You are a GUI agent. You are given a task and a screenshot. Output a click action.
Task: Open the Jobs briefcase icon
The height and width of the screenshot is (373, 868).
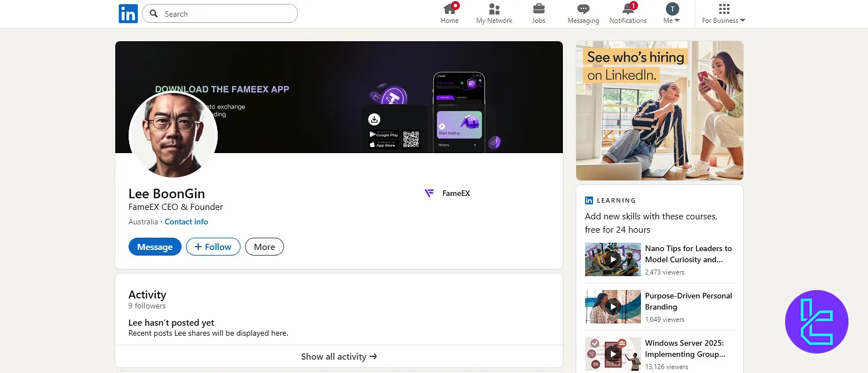click(x=538, y=9)
